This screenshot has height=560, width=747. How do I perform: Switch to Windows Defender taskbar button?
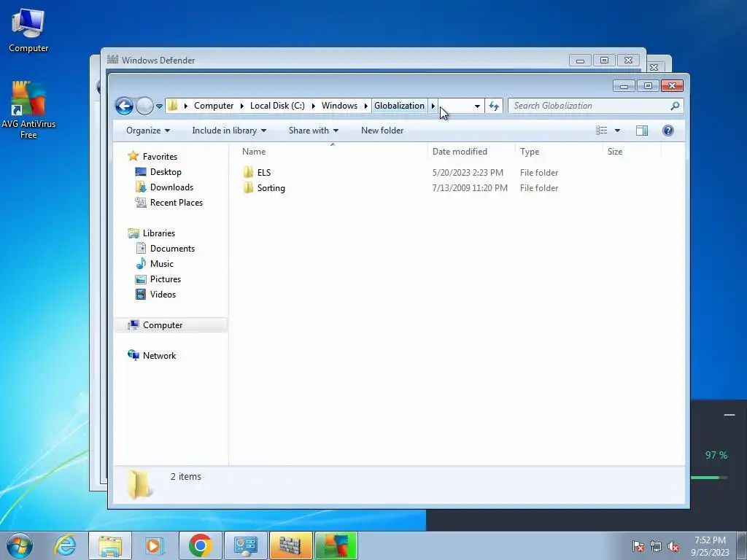click(290, 545)
